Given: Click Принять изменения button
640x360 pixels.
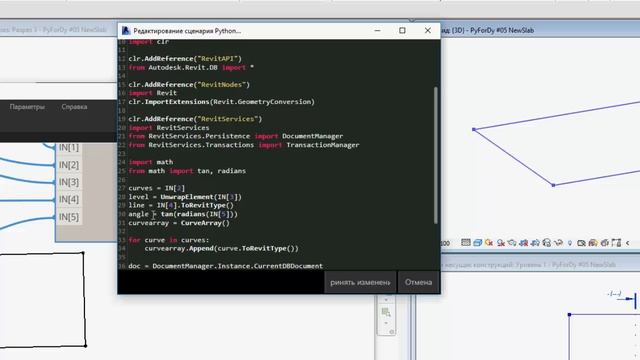Looking at the screenshot, I should click(x=360, y=282).
